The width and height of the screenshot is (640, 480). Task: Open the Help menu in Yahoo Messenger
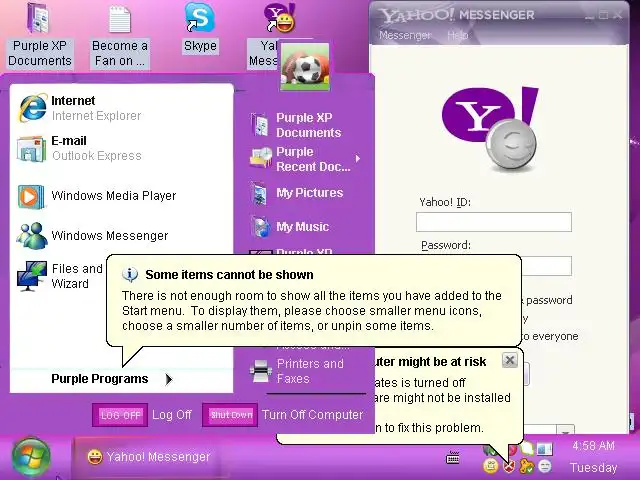point(458,36)
